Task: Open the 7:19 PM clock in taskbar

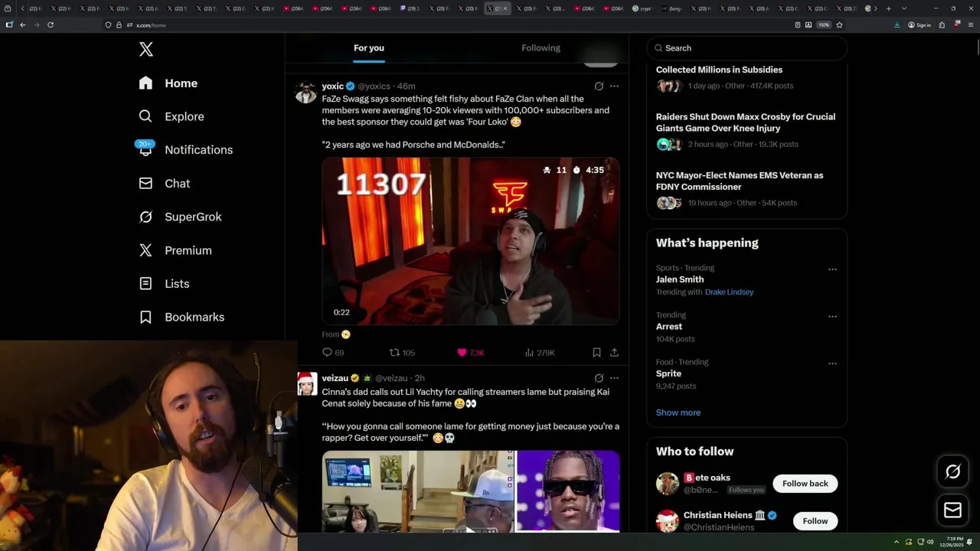Action: pos(953,542)
